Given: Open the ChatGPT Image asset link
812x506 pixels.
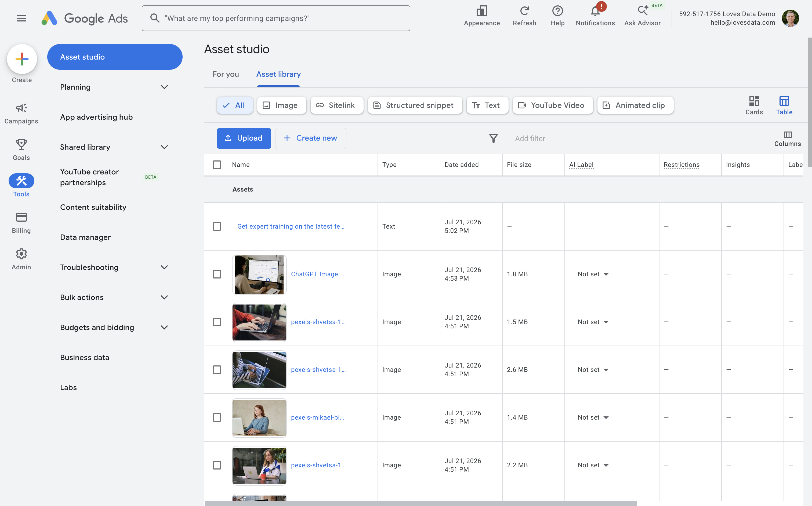Looking at the screenshot, I should coord(317,274).
